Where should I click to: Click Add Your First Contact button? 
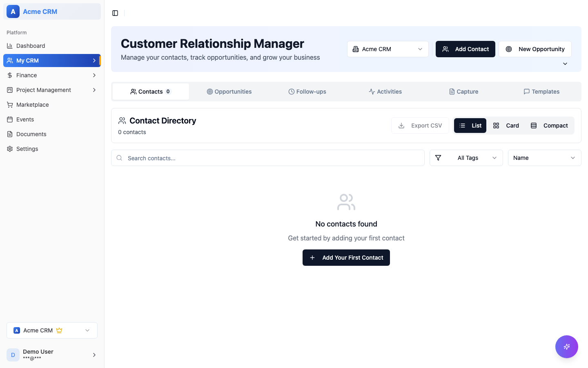pos(346,258)
